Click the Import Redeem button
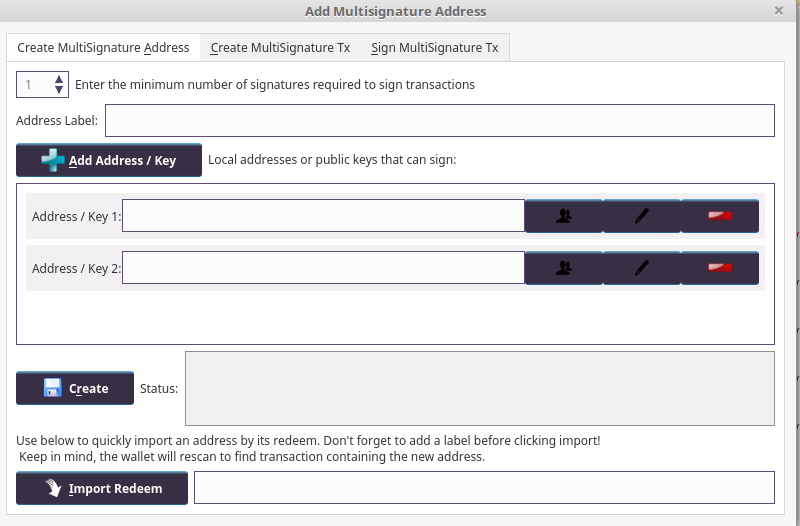Image resolution: width=800 pixels, height=526 pixels. (102, 488)
